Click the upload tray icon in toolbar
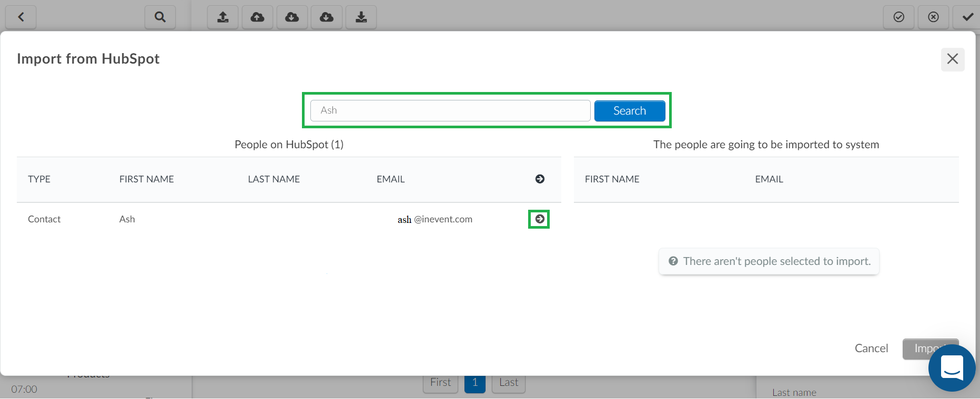The height and width of the screenshot is (399, 980). pyautogui.click(x=223, y=17)
